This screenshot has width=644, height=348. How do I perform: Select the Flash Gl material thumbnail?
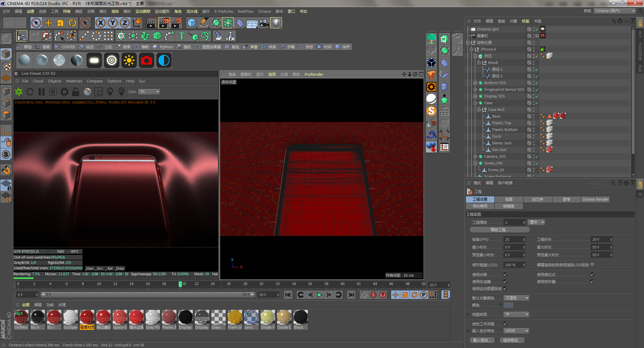click(x=235, y=320)
